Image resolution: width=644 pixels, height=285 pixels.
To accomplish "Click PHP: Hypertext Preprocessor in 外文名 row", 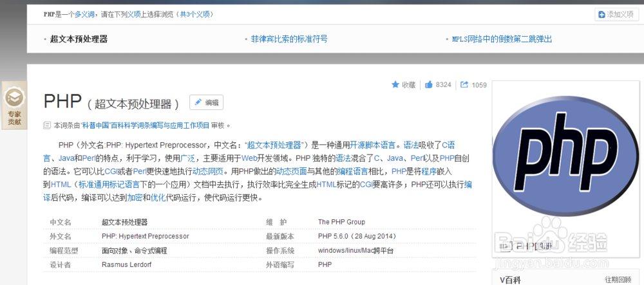I will click(x=146, y=237).
